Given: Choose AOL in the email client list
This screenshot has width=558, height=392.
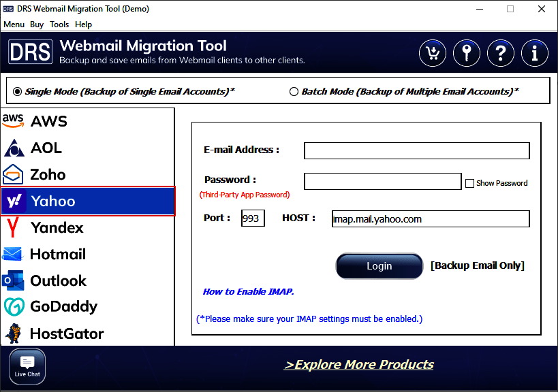Looking at the screenshot, I should click(46, 148).
